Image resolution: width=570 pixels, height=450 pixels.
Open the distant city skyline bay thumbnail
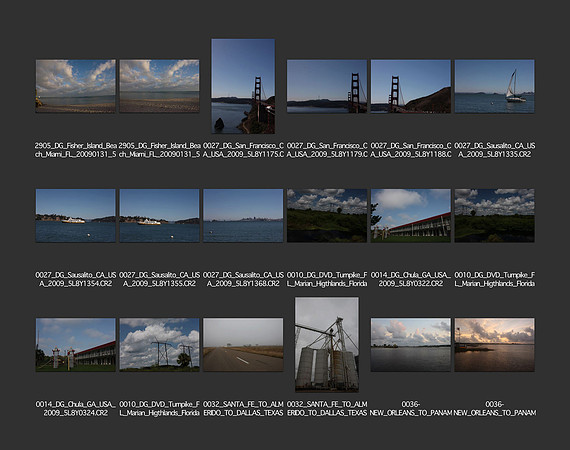[243, 216]
